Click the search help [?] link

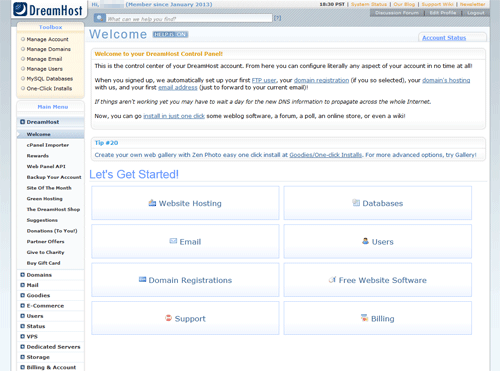point(277,18)
